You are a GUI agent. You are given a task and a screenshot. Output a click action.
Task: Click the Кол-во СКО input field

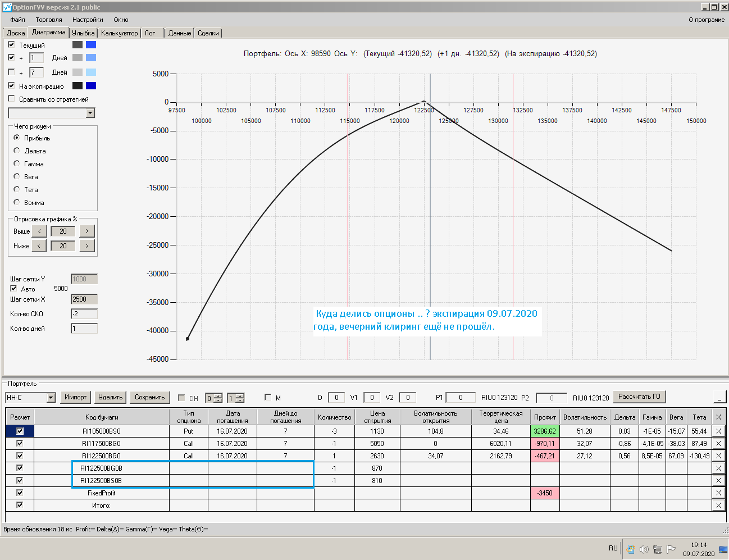pos(84,314)
